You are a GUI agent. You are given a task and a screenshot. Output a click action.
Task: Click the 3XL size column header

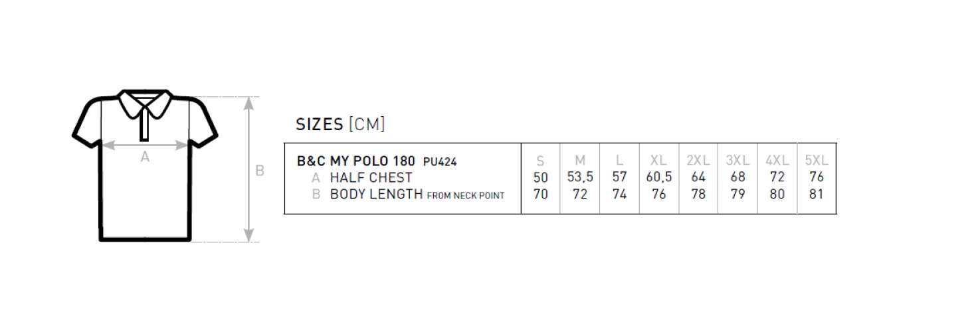[737, 161]
